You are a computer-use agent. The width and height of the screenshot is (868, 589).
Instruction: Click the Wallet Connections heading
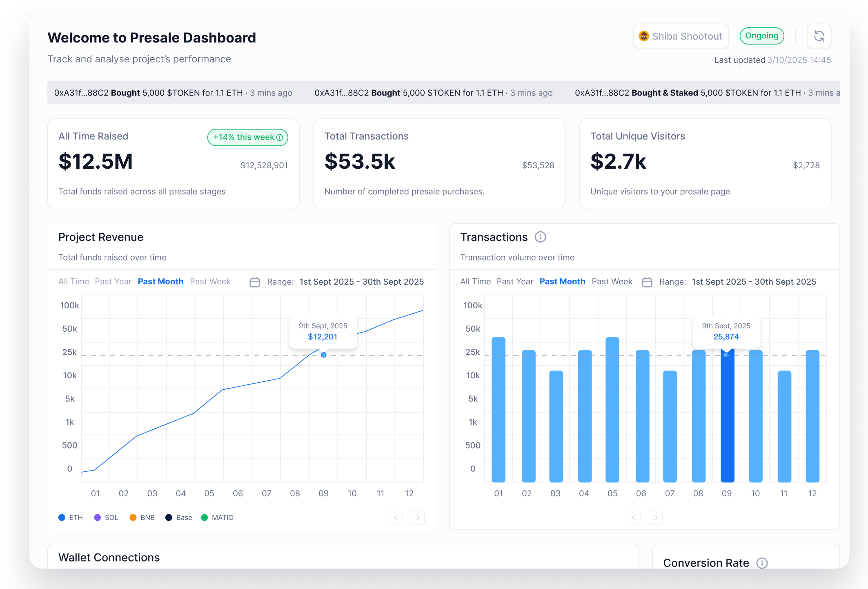(109, 558)
